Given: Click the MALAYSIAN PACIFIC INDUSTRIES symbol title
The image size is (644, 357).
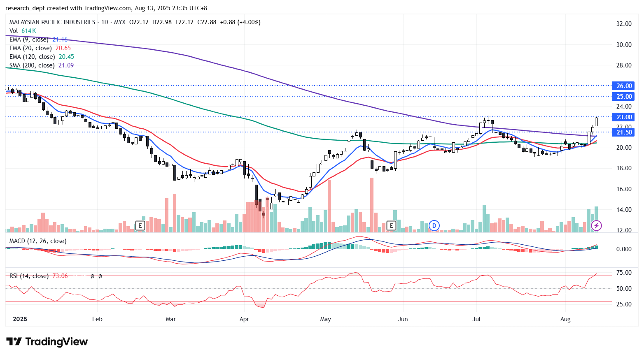Looking at the screenshot, I should coord(52,22).
